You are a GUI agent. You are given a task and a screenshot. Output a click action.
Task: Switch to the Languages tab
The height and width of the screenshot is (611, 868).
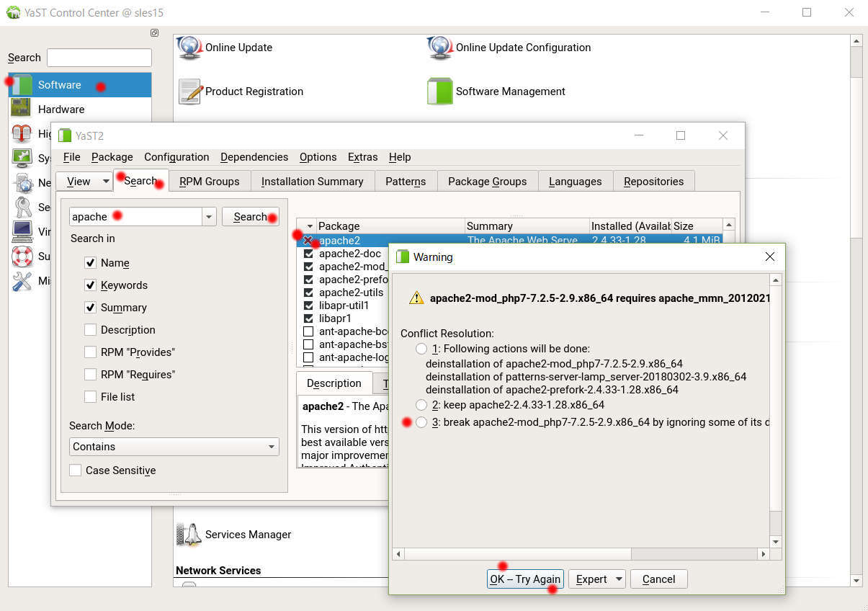point(576,182)
